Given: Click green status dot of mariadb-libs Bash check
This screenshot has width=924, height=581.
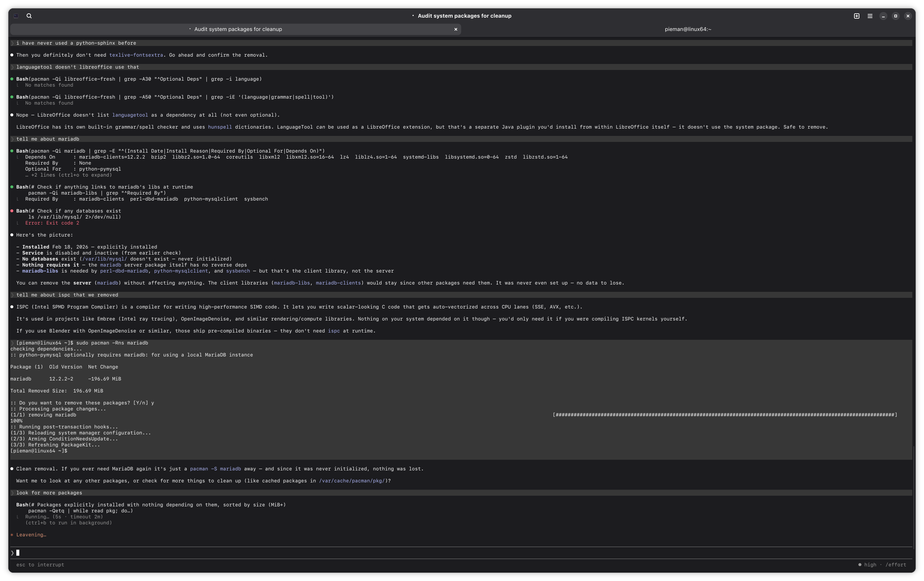Looking at the screenshot, I should click(12, 187).
